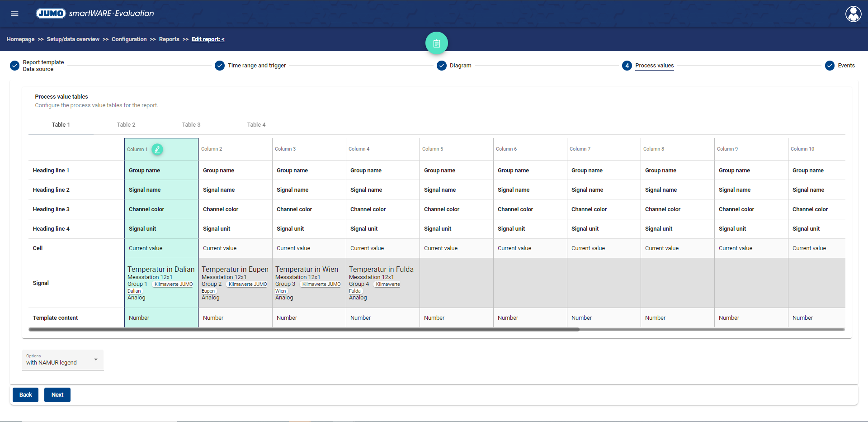Switch to the Table 2 tab
Screen dimensions: 868x422
126,125
